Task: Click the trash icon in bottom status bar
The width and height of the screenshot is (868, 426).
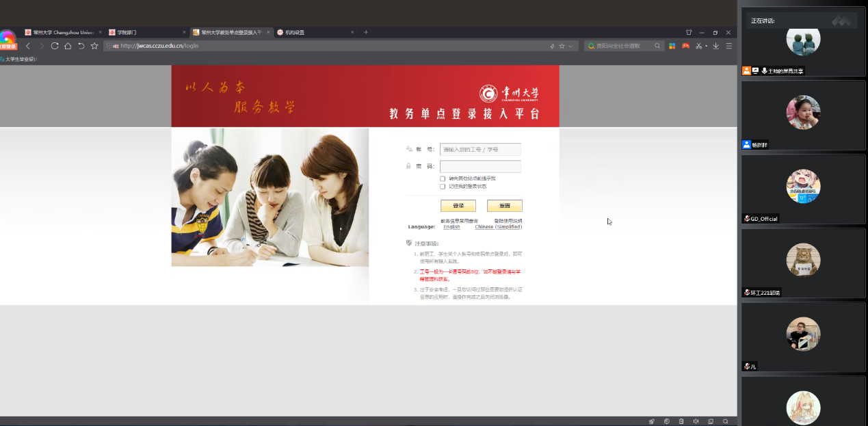Action: [681, 421]
